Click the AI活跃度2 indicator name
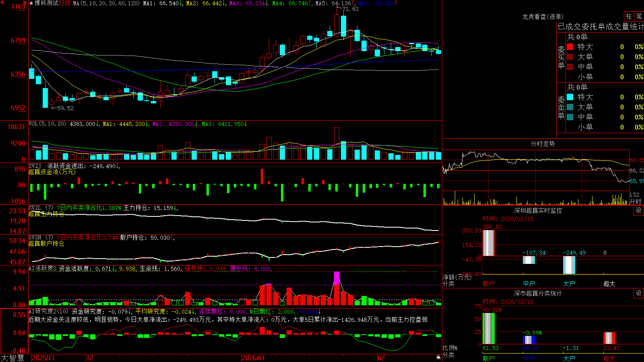Viewport: 644px width, 362px height. click(x=43, y=269)
